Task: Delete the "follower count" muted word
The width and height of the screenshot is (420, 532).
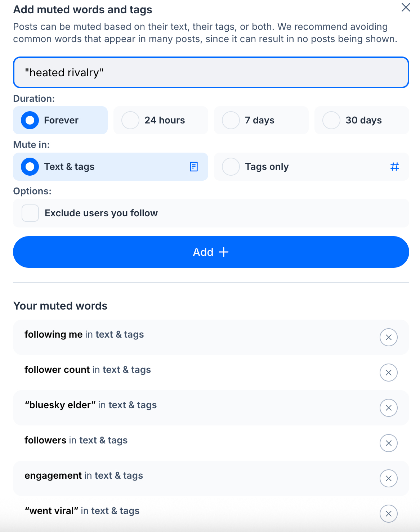Action: (x=388, y=373)
